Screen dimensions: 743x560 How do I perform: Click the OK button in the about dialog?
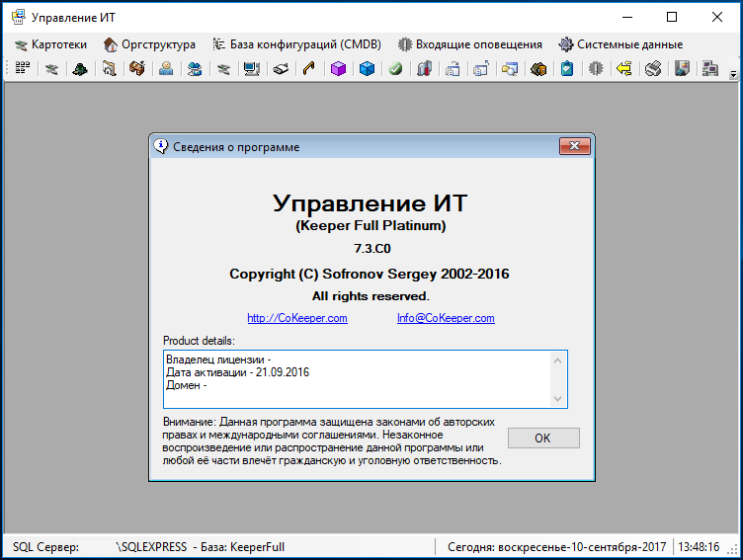click(x=543, y=439)
